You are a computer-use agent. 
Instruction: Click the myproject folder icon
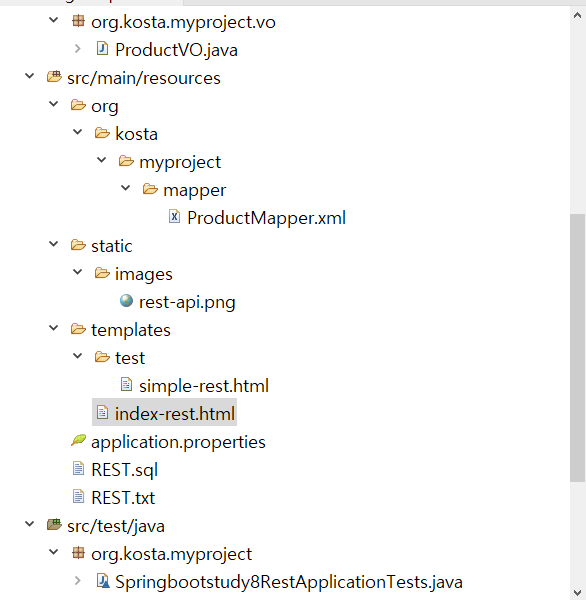[126, 161]
